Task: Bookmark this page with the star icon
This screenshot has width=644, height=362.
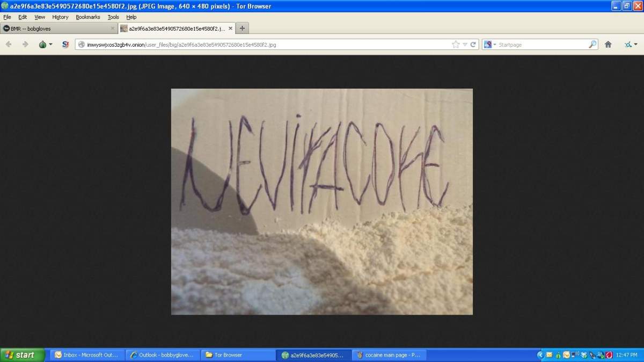Action: click(x=456, y=45)
